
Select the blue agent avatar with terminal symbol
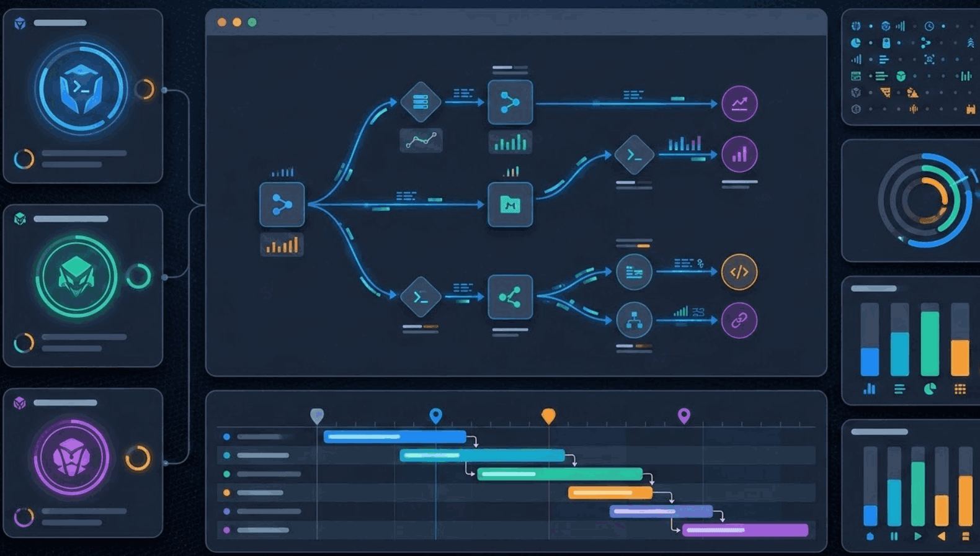pos(81,88)
